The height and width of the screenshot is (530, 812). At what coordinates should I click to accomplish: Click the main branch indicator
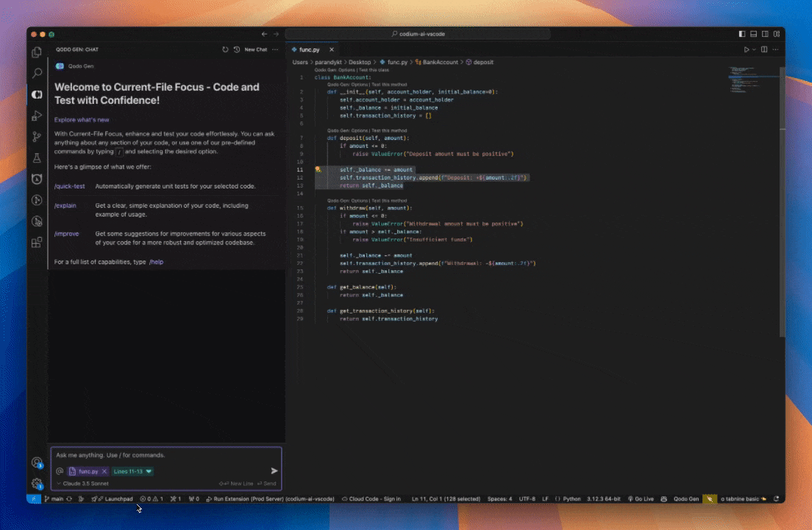[54, 499]
